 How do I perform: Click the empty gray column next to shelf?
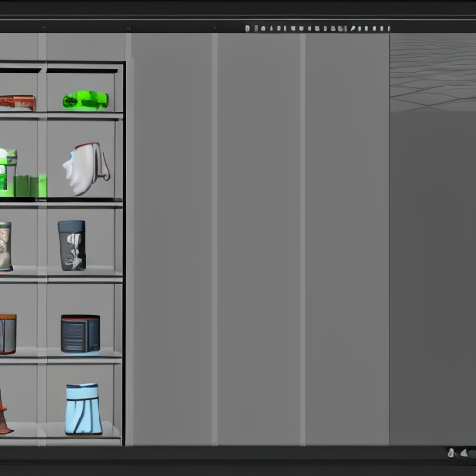coord(173,240)
